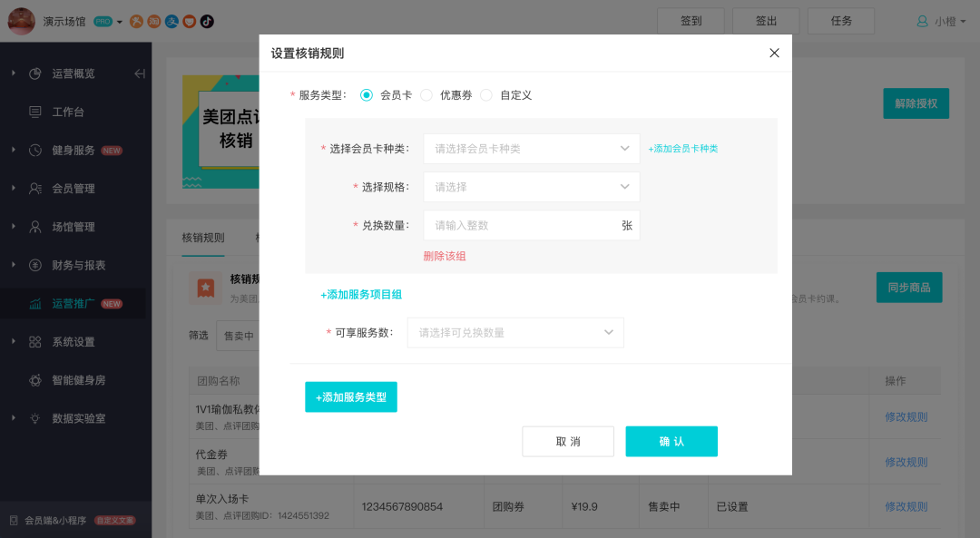Select the 会员卡 radio button
This screenshot has height=538, width=980.
367,94
